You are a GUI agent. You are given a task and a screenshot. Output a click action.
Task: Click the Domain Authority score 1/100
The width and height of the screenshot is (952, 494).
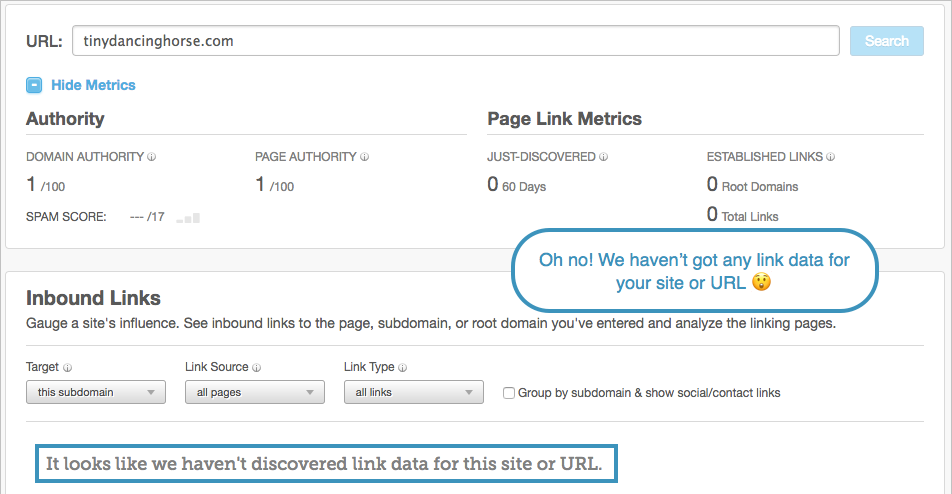(x=46, y=184)
